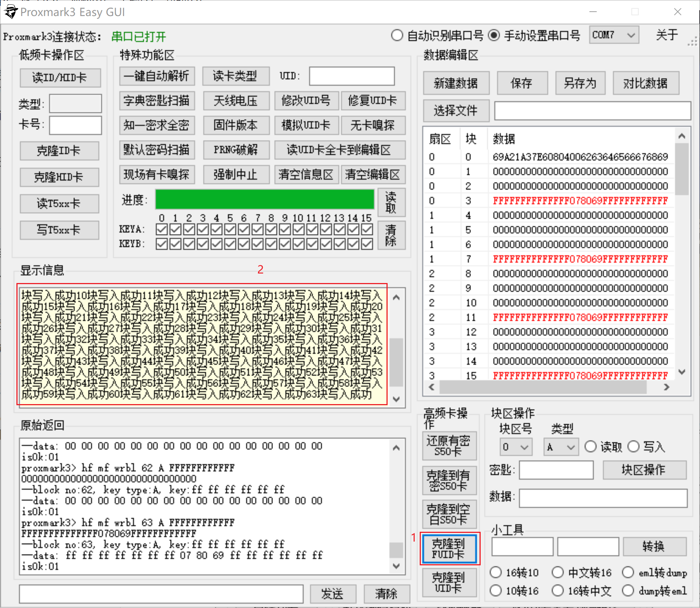Focus the UID input field

pos(352,76)
